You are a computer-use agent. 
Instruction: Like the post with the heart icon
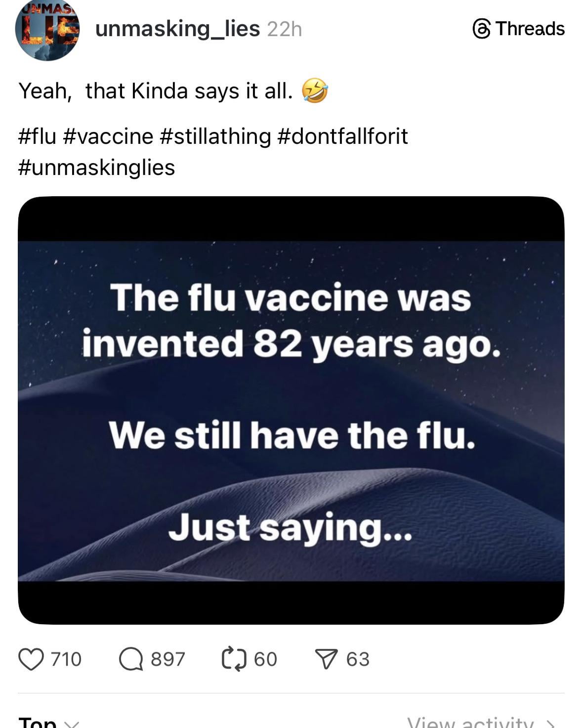[x=31, y=659]
